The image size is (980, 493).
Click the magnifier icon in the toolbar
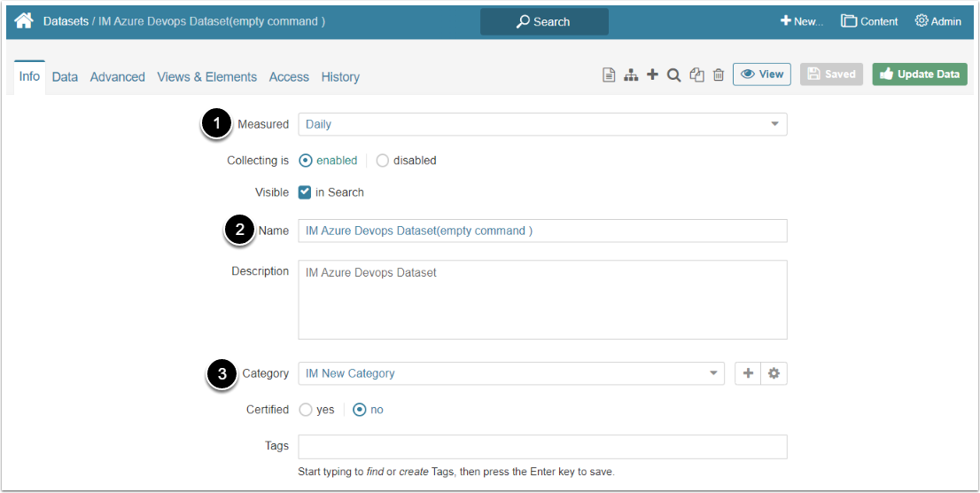tap(673, 75)
